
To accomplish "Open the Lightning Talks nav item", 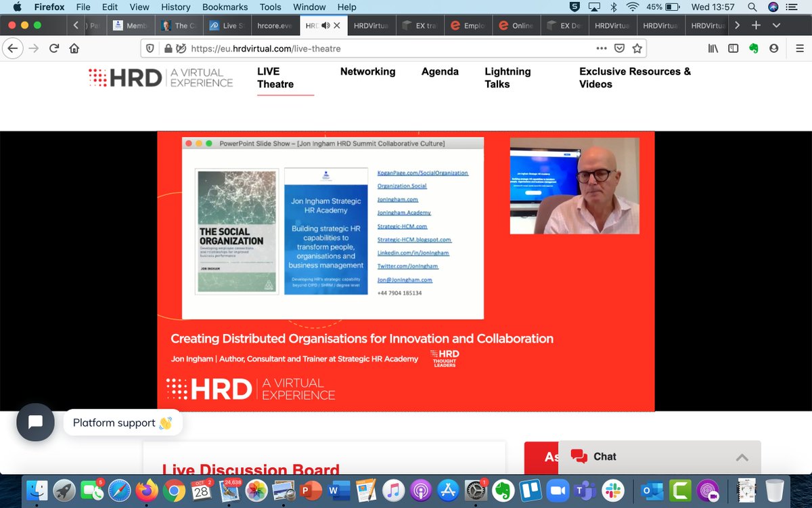I will 507,78.
